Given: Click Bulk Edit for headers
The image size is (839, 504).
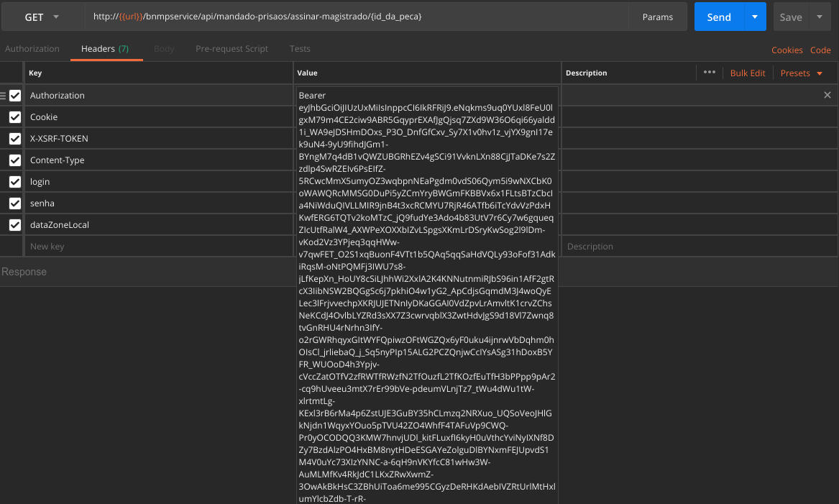Looking at the screenshot, I should click(748, 73).
